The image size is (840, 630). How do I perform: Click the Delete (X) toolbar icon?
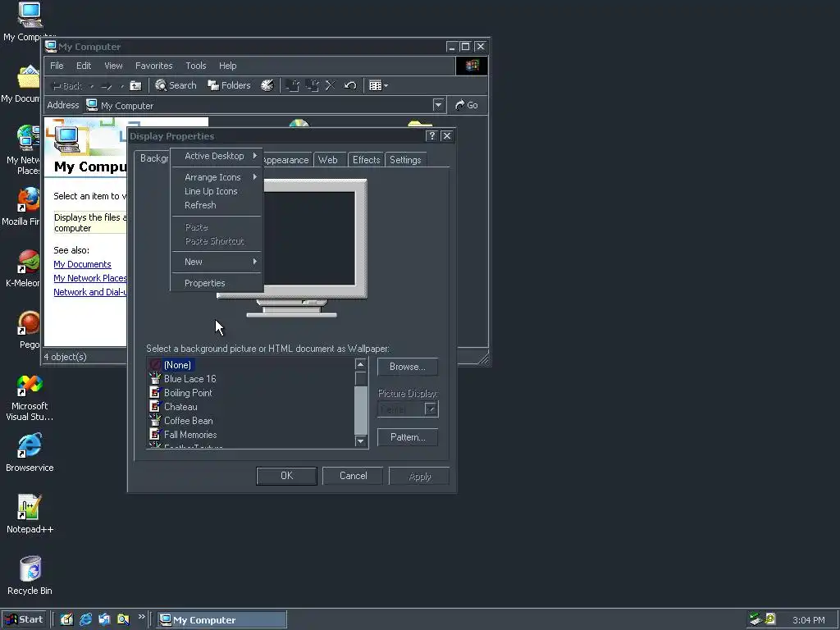tap(331, 85)
